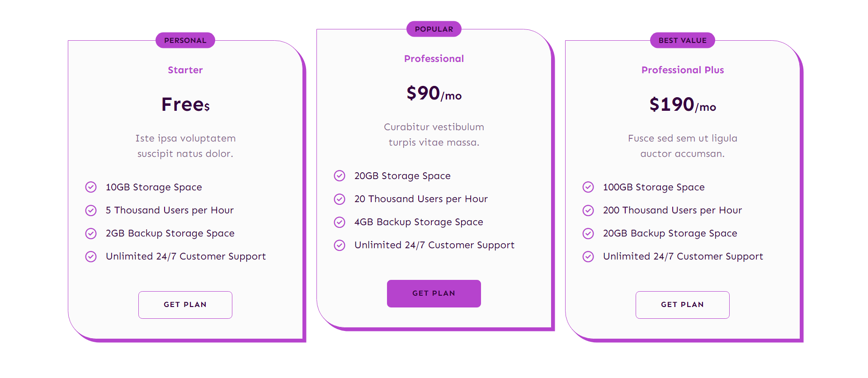Click the checkmark beside 10GB Storage Space

pyautogui.click(x=91, y=187)
